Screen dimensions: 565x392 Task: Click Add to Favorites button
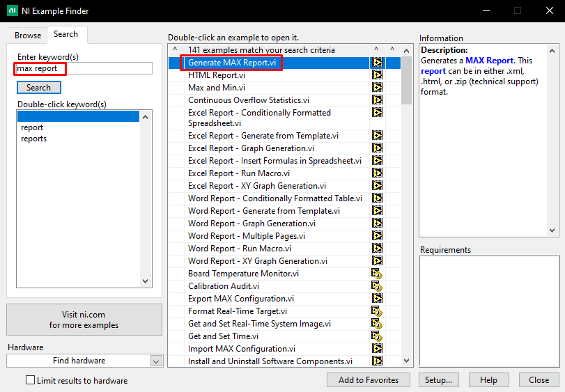(369, 380)
